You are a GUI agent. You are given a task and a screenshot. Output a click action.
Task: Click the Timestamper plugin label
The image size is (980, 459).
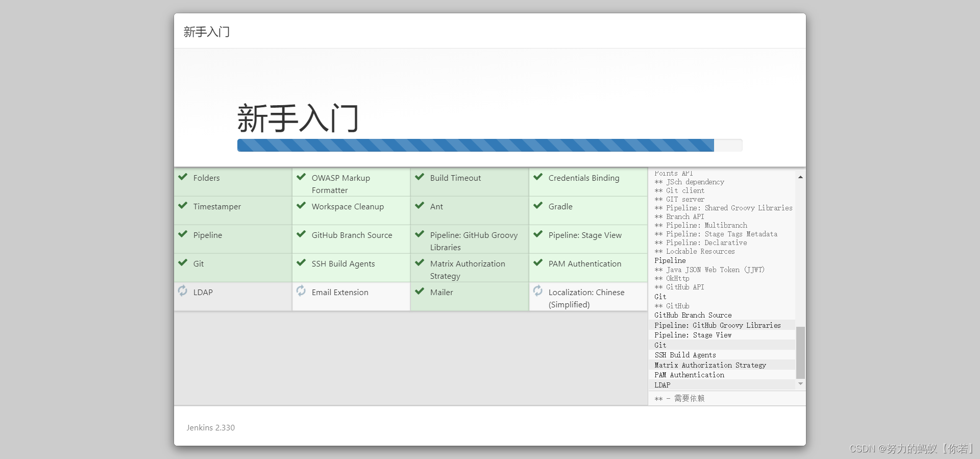(x=217, y=207)
